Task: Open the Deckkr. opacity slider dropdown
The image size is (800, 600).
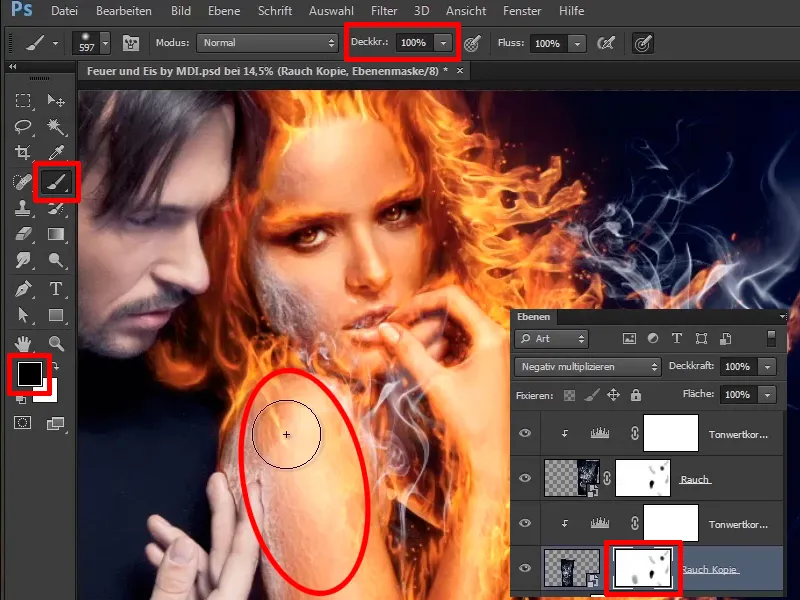Action: pyautogui.click(x=443, y=43)
